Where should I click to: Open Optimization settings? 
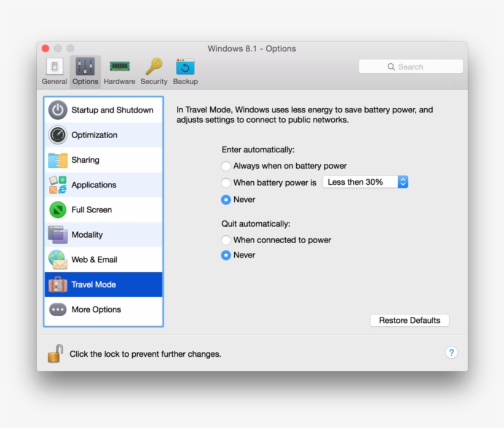coord(103,135)
